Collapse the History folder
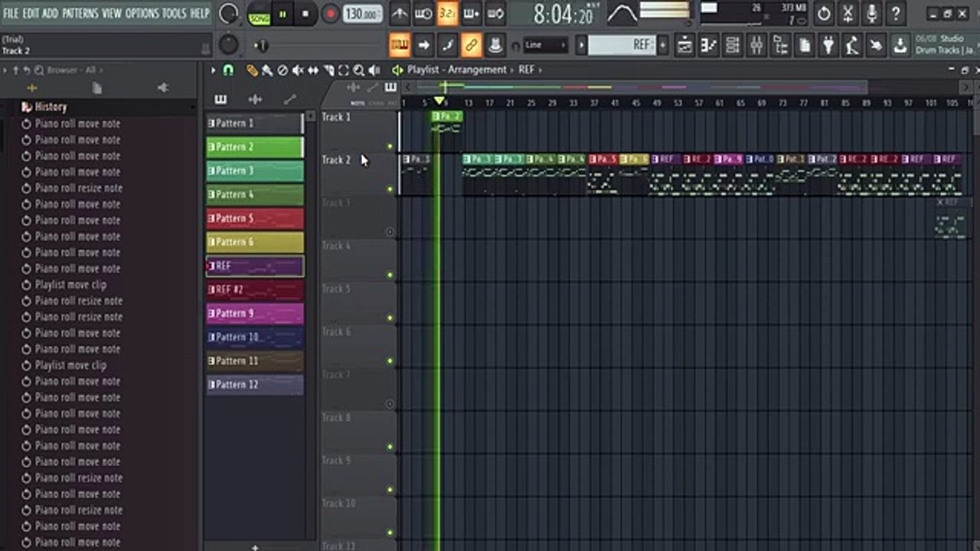The image size is (980, 551). coord(51,107)
